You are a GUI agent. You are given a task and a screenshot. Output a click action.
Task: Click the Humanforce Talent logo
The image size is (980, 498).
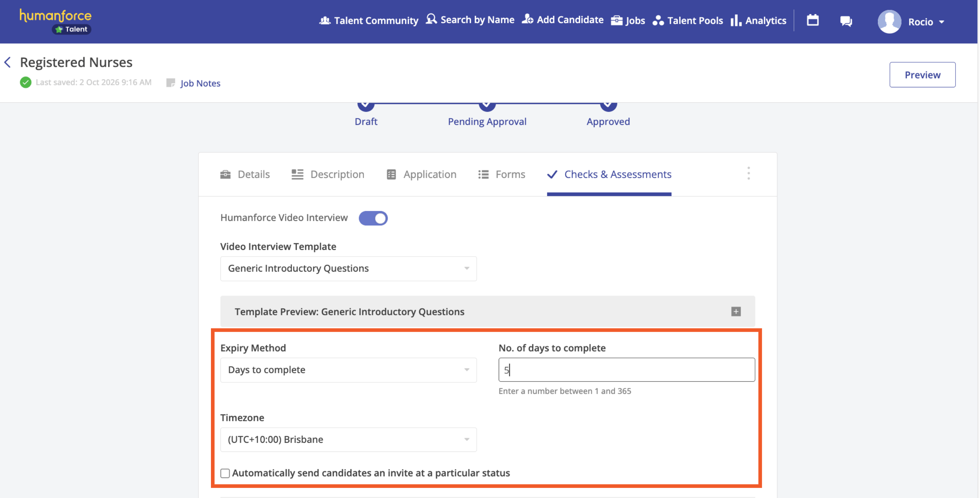click(56, 21)
